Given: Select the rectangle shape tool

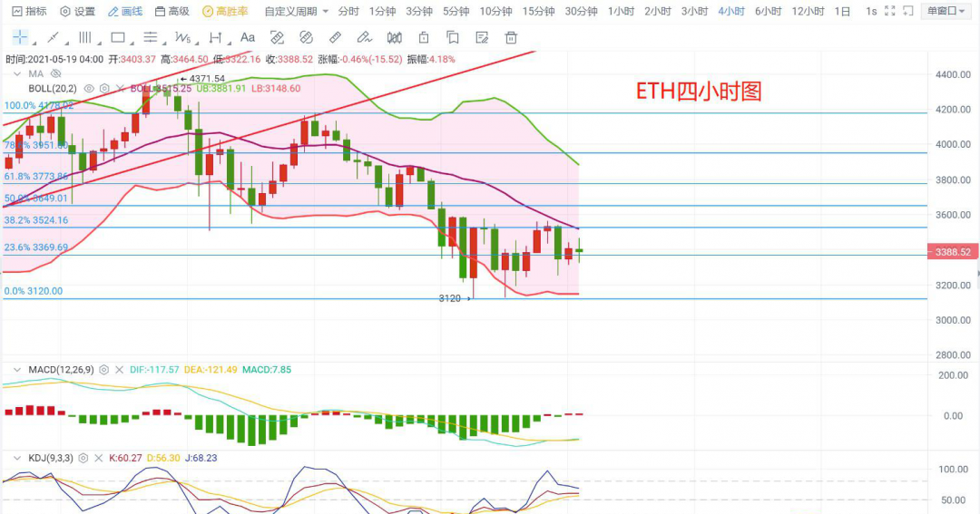Looking at the screenshot, I should [118, 38].
